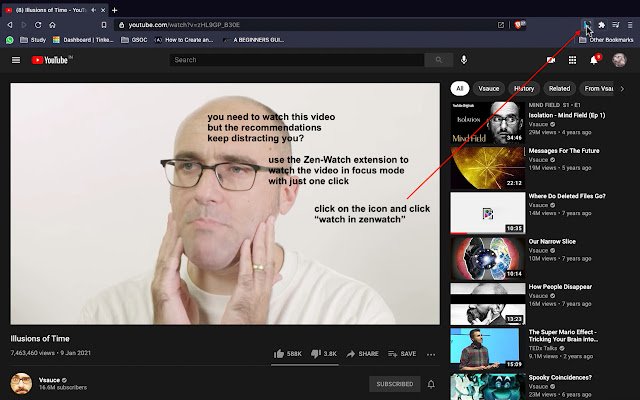Open Where Do Deleted Files Go? thumbnail
Screen dimensions: 640x400
(x=488, y=213)
